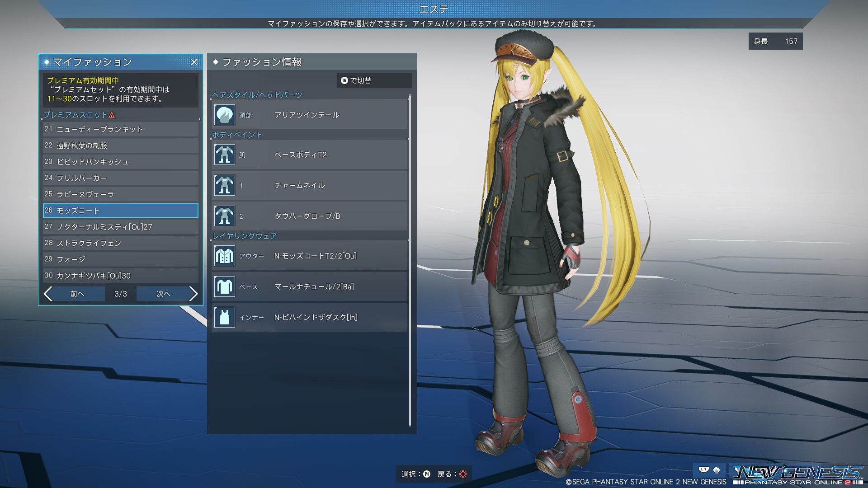Screen dimensions: 868x488
Task: Click the エステ screen title
Action: (x=434, y=9)
